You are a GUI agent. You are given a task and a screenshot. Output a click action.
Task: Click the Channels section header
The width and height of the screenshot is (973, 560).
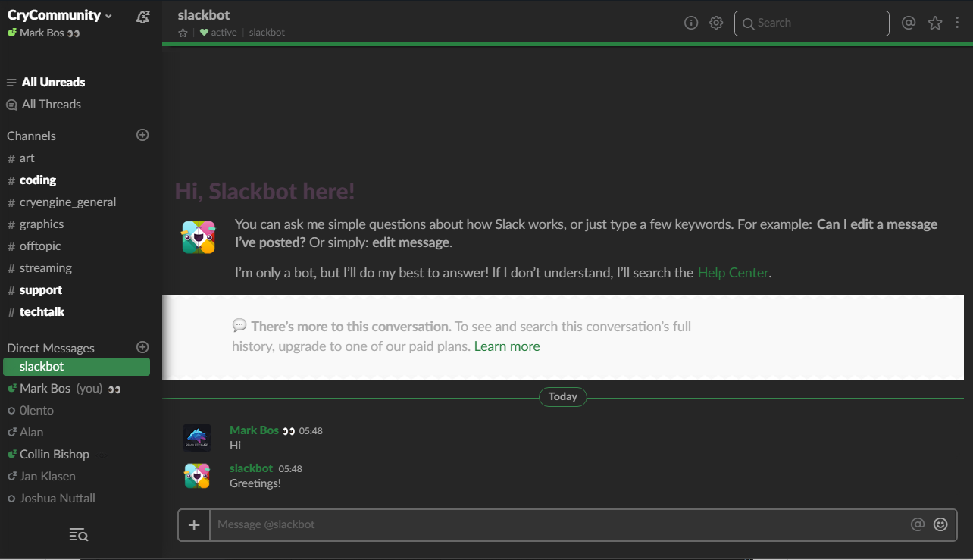(31, 136)
